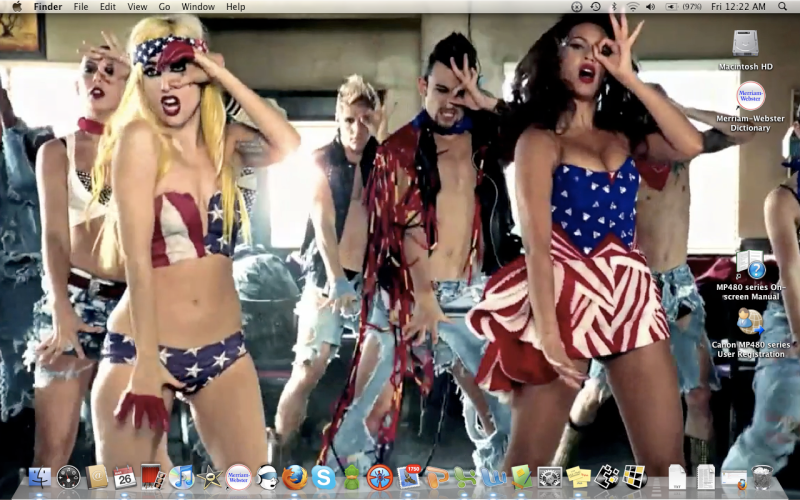
Task: Open battery status showing 97%
Action: click(684, 7)
